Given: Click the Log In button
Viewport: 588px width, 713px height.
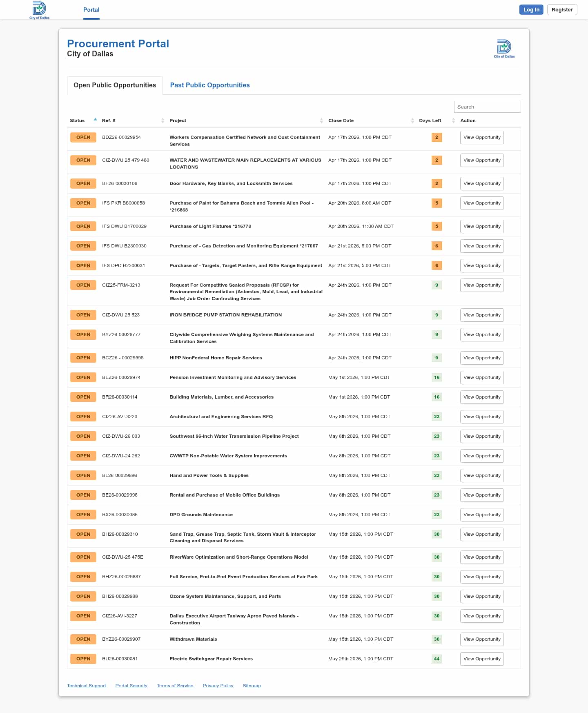Looking at the screenshot, I should click(531, 10).
